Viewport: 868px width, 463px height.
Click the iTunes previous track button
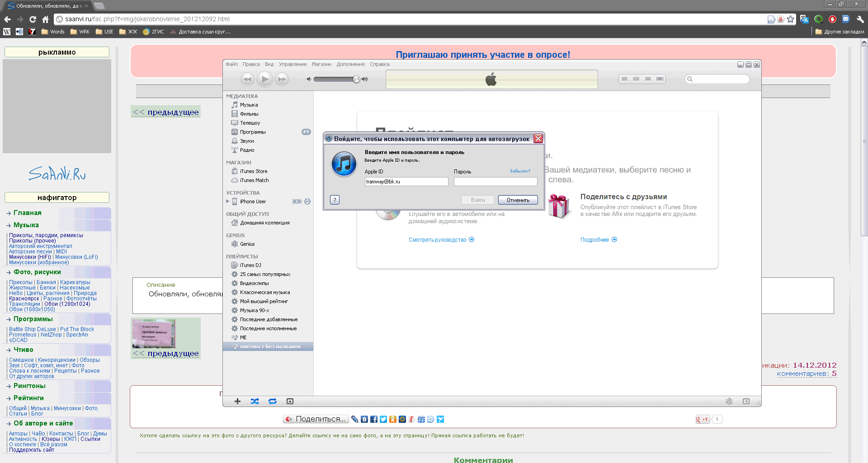click(x=247, y=79)
